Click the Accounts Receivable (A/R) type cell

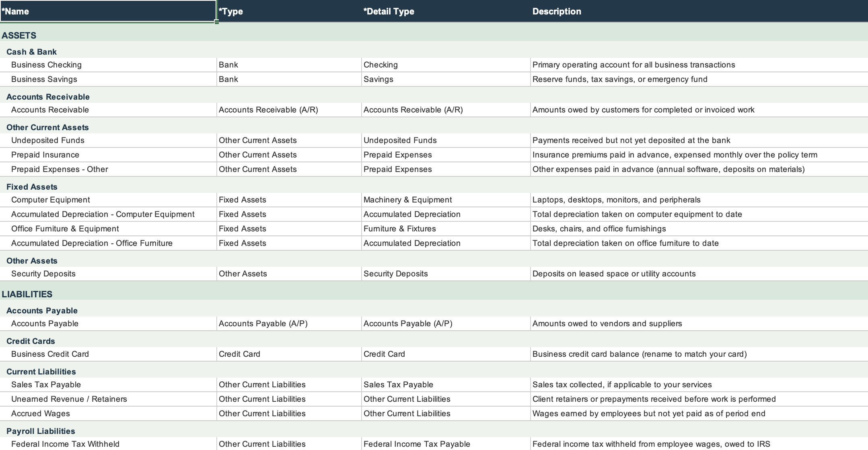click(x=289, y=110)
